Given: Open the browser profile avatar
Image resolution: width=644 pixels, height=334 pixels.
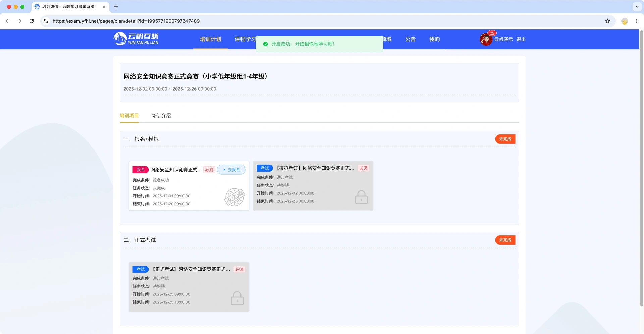Looking at the screenshot, I should tap(625, 21).
